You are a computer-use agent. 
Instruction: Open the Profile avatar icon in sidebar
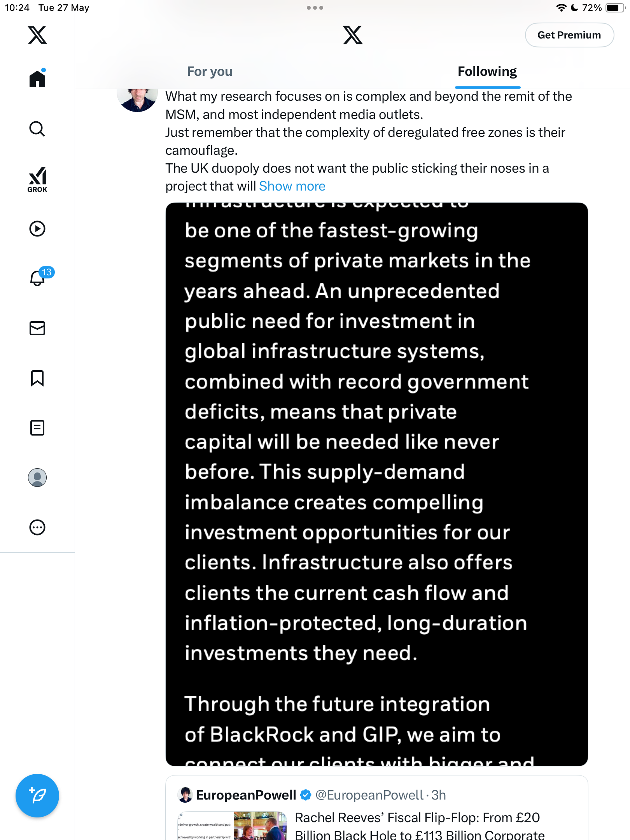[x=37, y=478]
